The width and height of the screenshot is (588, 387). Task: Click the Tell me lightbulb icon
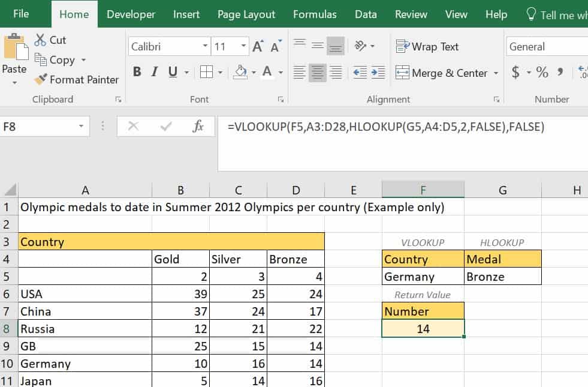point(531,14)
